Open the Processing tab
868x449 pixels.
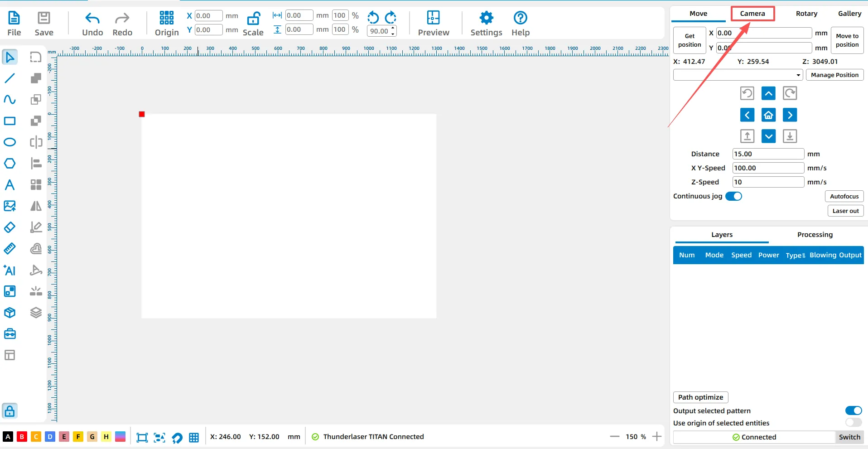[x=815, y=235]
